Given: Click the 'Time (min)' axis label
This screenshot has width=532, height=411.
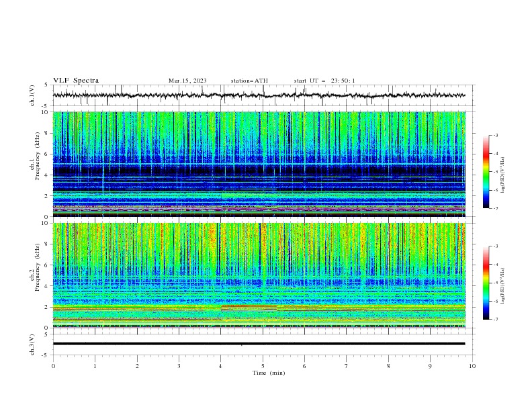Looking at the screenshot, I should pyautogui.click(x=269, y=373).
